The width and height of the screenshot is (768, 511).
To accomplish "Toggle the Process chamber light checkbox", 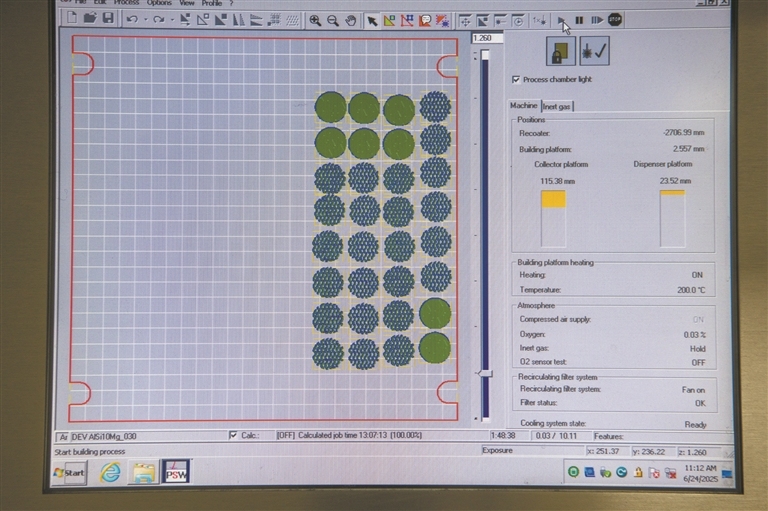I will click(x=516, y=79).
